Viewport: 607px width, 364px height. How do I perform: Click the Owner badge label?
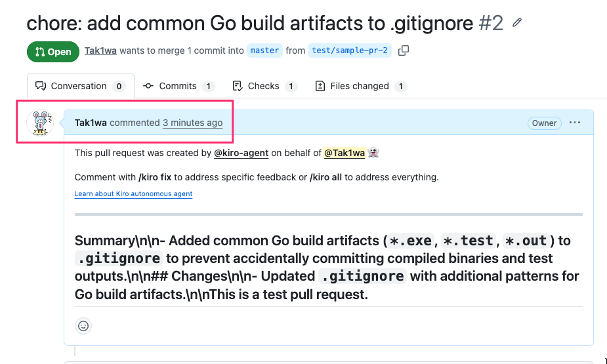[544, 123]
